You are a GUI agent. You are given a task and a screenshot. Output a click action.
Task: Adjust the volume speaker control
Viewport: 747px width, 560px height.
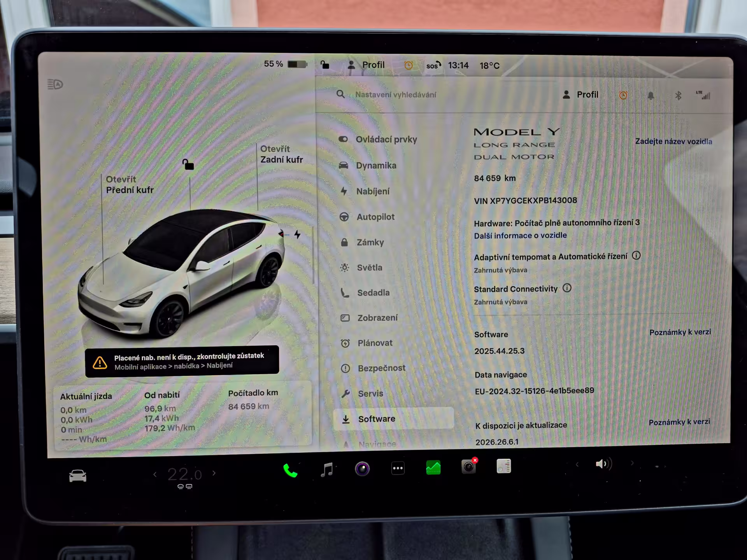pos(603,464)
